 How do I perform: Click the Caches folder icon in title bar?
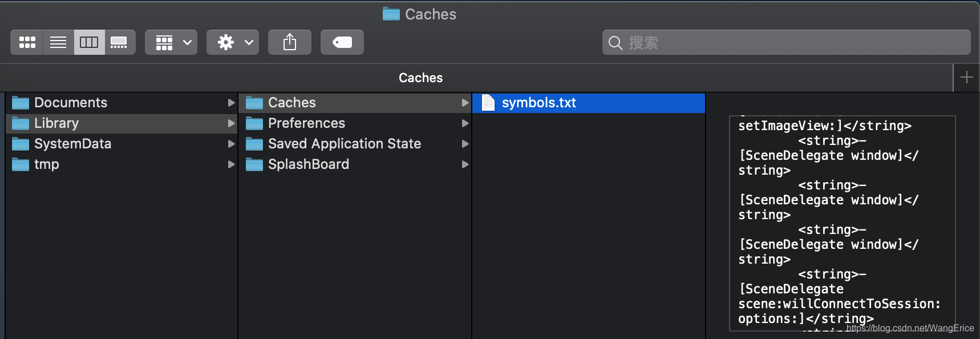tap(391, 14)
